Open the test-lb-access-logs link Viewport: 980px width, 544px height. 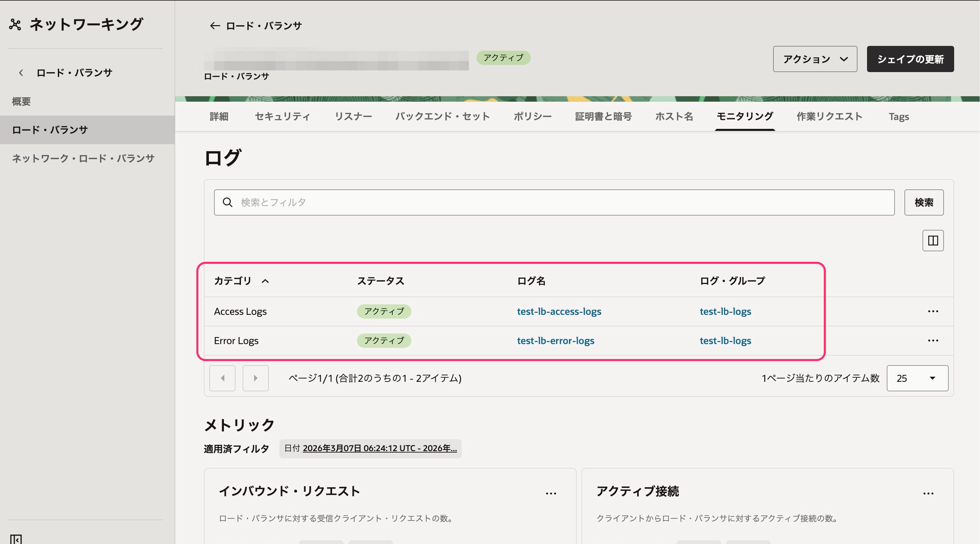pyautogui.click(x=559, y=311)
